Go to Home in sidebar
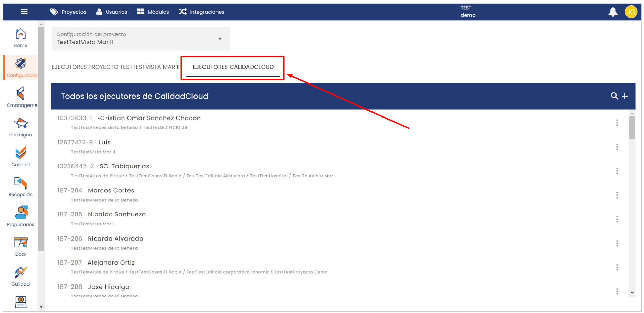The height and width of the screenshot is (313, 644). [x=21, y=38]
